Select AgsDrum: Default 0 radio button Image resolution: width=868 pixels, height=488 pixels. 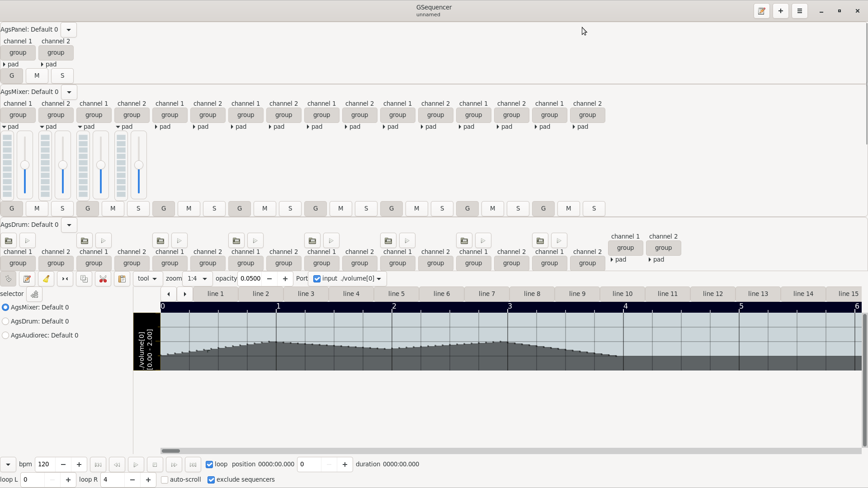tap(5, 321)
